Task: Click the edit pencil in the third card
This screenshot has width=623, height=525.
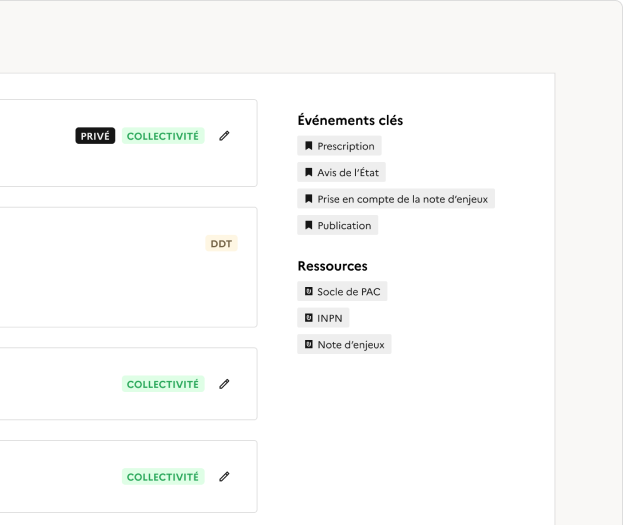Action: coord(224,384)
